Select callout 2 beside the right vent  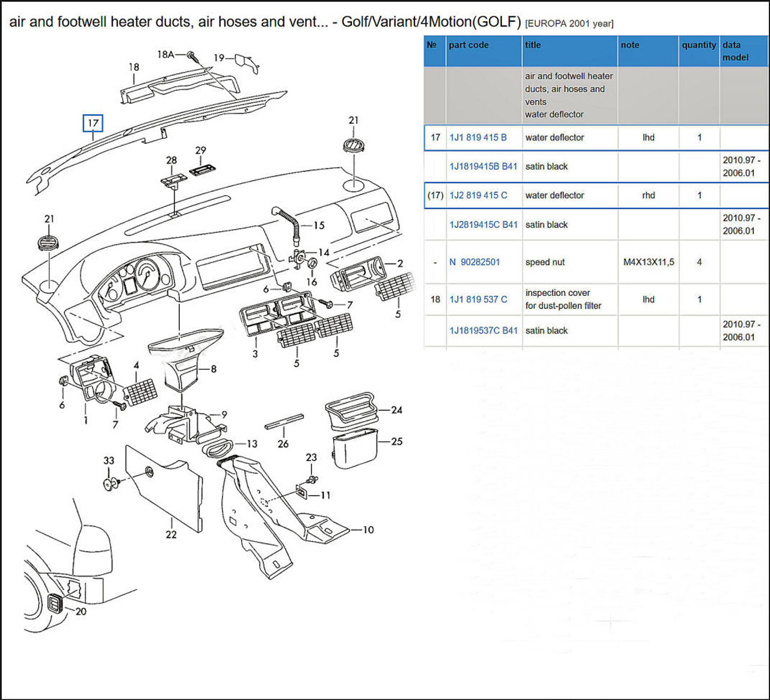point(400,263)
